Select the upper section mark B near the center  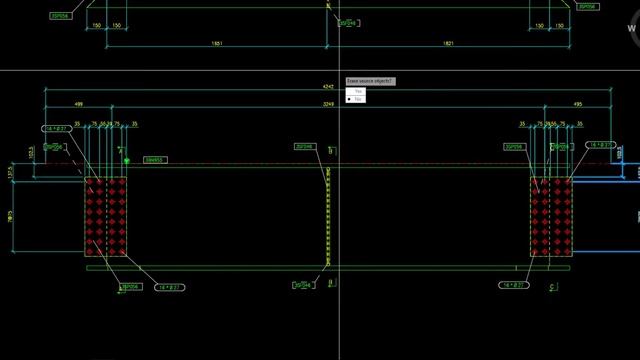[332, 151]
